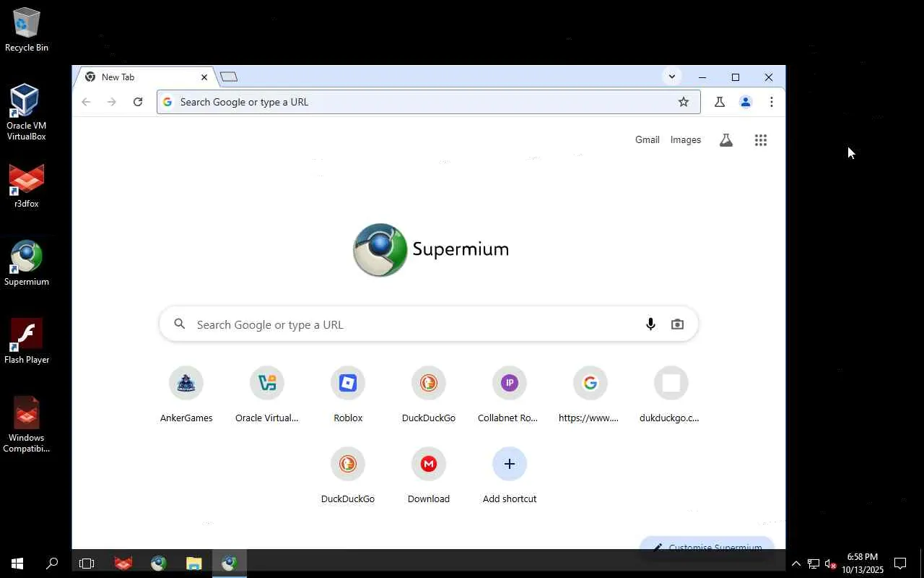Image resolution: width=924 pixels, height=578 pixels.
Task: Open the Roblox shortcut
Action: pyautogui.click(x=348, y=395)
